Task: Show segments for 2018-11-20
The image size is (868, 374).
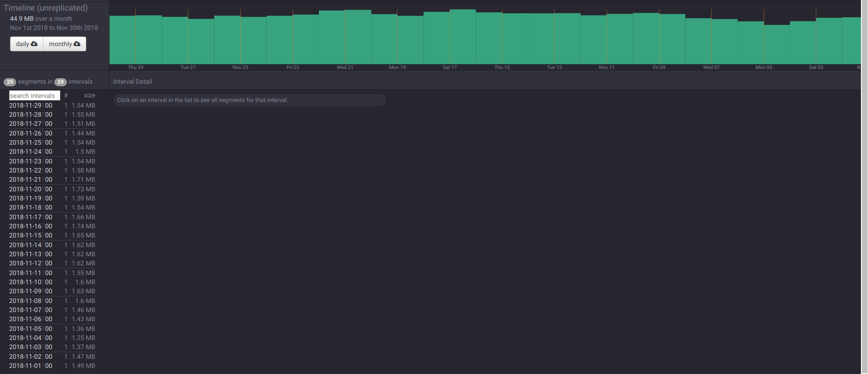Action: pos(52,189)
